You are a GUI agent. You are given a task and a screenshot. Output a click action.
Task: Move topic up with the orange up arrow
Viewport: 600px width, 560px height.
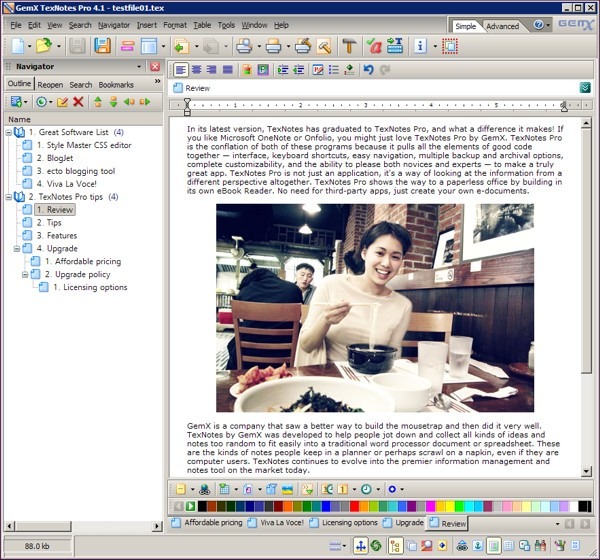(98, 102)
